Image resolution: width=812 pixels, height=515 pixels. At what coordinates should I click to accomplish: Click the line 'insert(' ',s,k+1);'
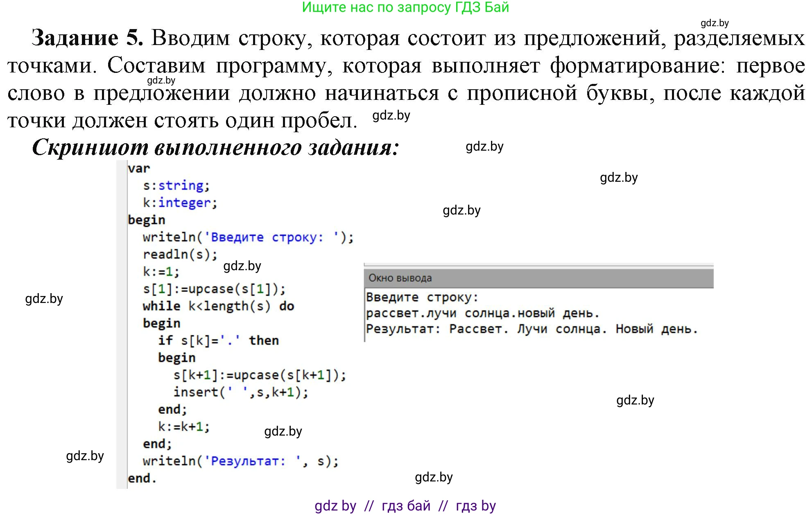[x=241, y=392]
